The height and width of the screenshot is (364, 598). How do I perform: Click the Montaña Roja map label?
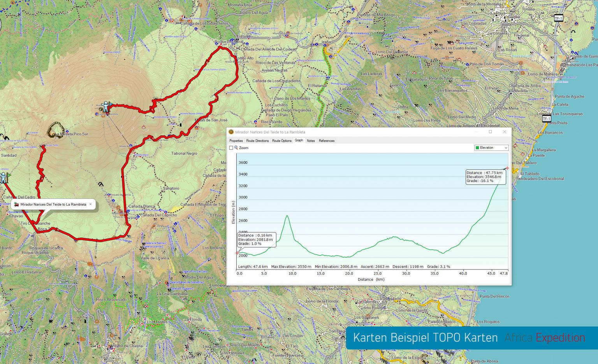click(x=240, y=5)
